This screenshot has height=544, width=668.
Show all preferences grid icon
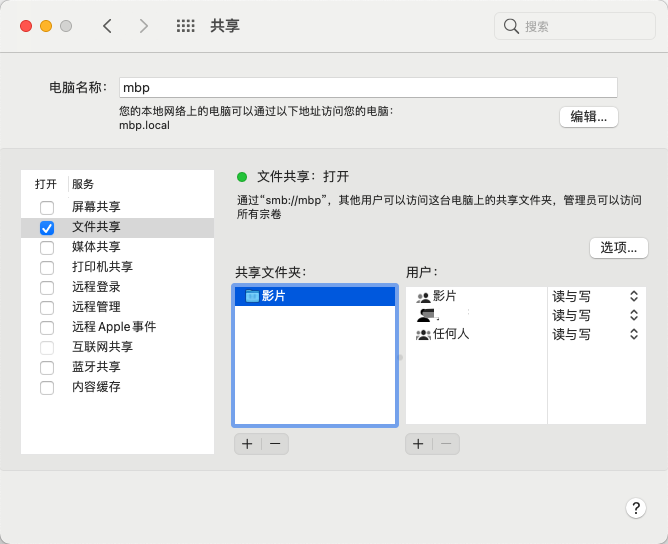click(185, 26)
